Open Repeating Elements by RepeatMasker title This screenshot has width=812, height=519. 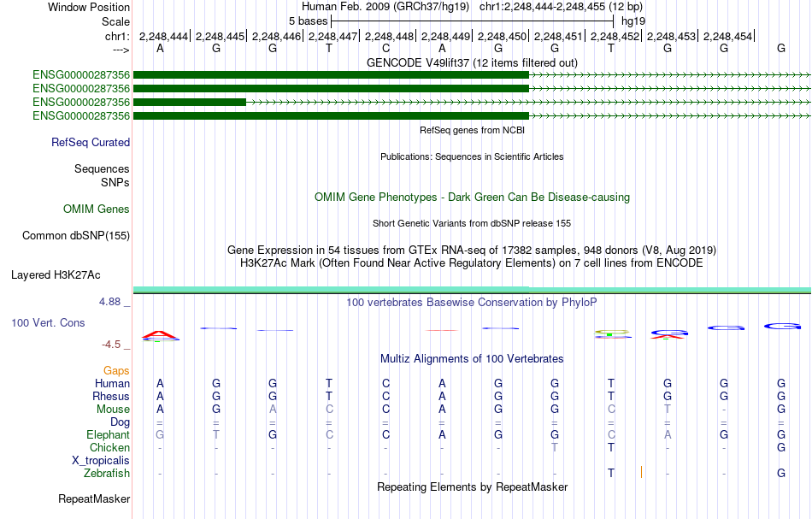472,487
